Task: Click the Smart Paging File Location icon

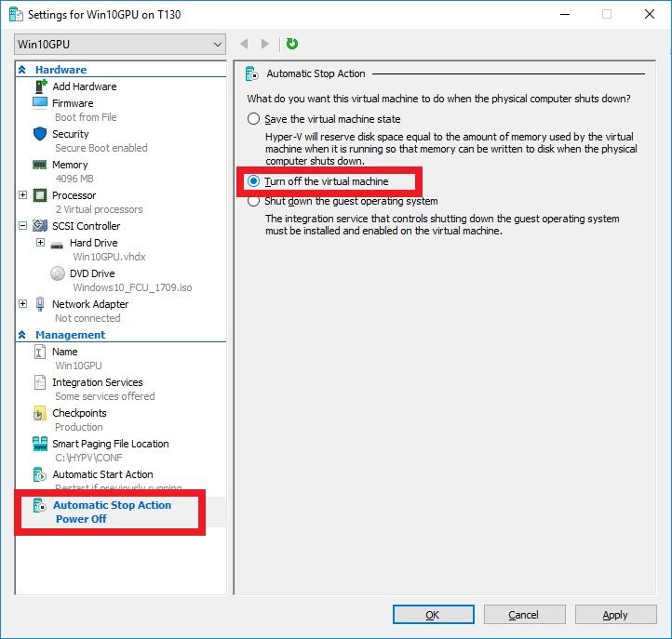Action: [x=40, y=444]
